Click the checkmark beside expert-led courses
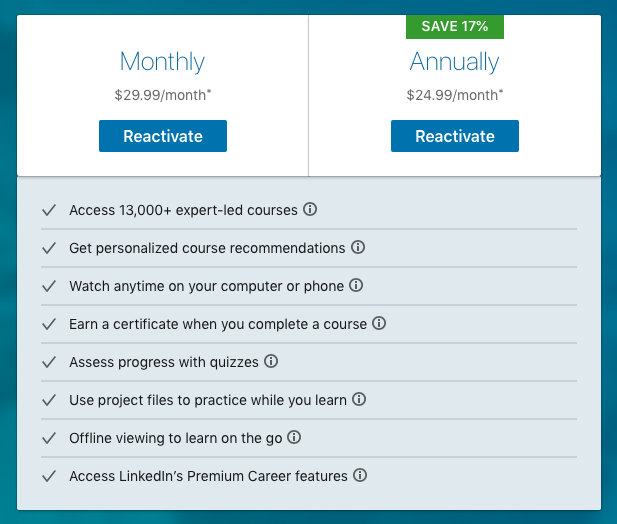 (48, 210)
